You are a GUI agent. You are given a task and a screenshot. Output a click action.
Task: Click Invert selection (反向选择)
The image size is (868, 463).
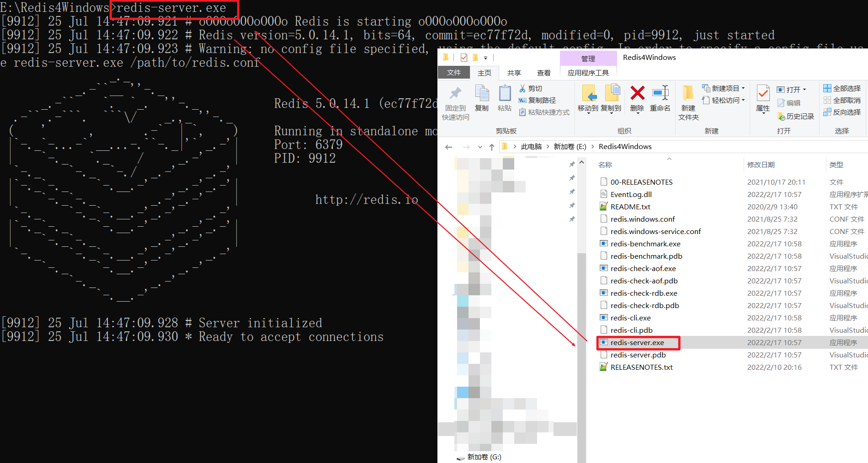tap(842, 112)
